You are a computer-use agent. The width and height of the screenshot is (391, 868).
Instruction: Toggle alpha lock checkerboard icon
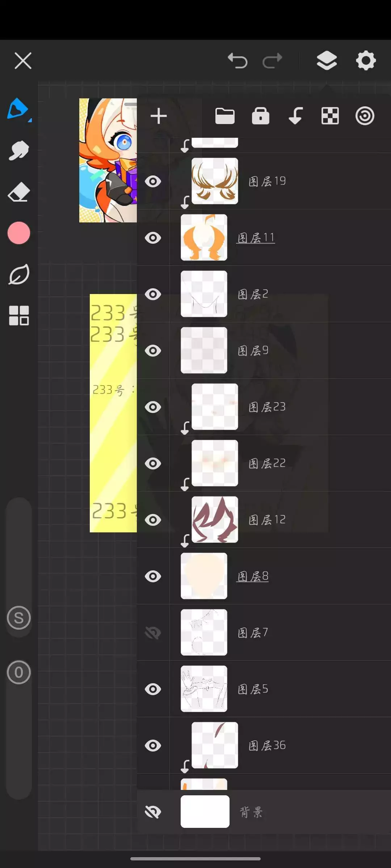[330, 116]
